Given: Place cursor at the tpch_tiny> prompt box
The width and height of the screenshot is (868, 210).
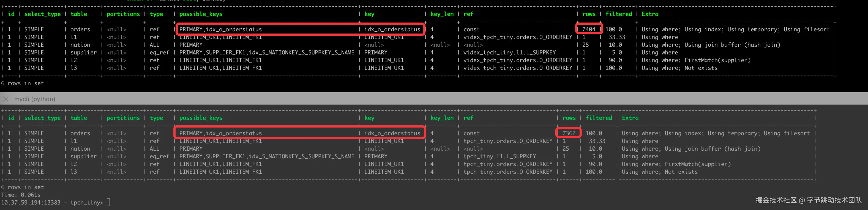Looking at the screenshot, I should [x=108, y=202].
